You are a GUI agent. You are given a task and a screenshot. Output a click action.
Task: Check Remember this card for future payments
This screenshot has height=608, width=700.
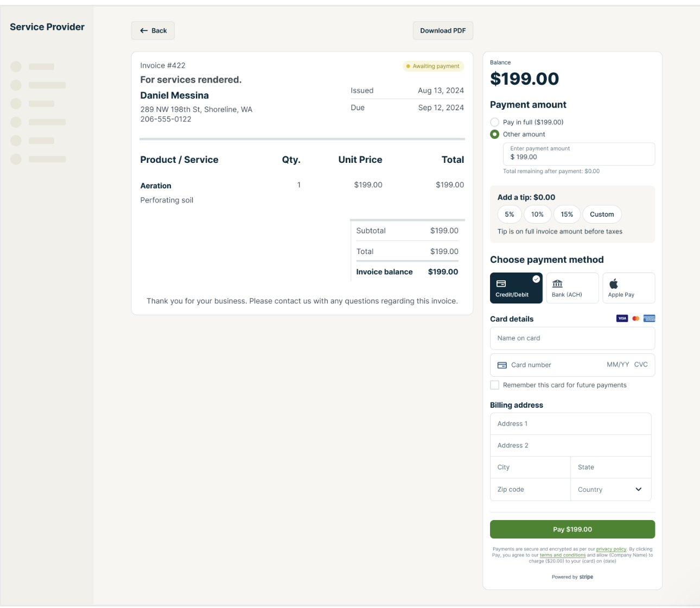tap(494, 385)
